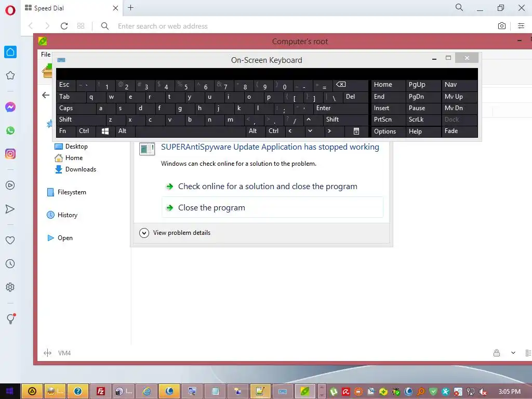
Task: Click back arrow in Computer's root window
Action: tap(46, 95)
